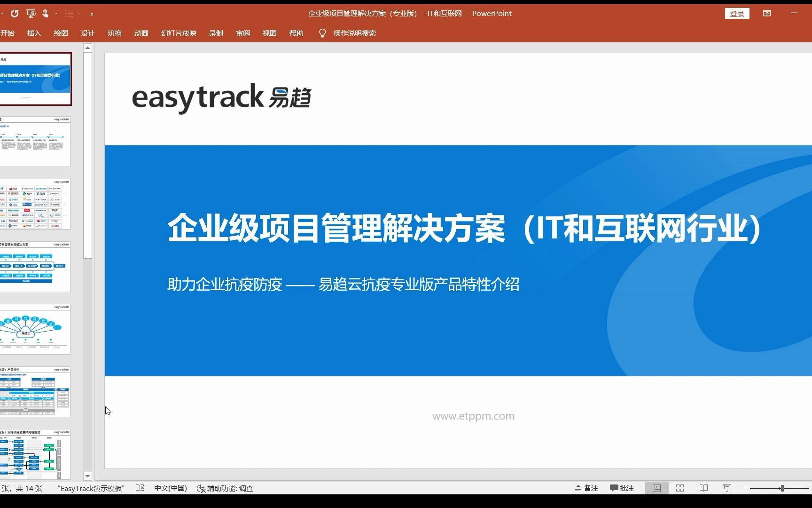The image size is (812, 508).
Task: Click the easytrack 易趋 logo on the slide
Action: 221,98
